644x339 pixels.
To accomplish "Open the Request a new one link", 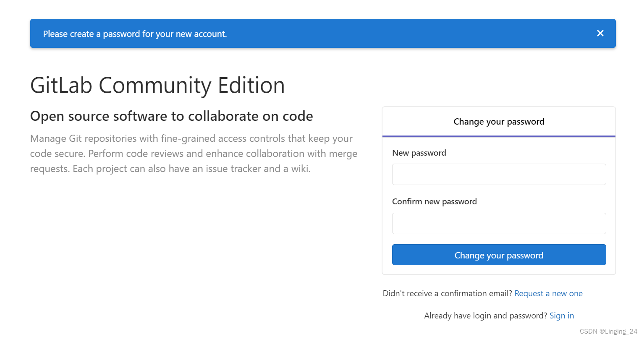I will pyautogui.click(x=548, y=293).
